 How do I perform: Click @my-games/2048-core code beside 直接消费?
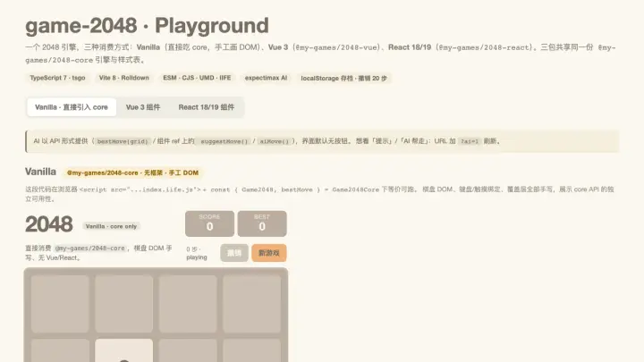tap(90, 248)
